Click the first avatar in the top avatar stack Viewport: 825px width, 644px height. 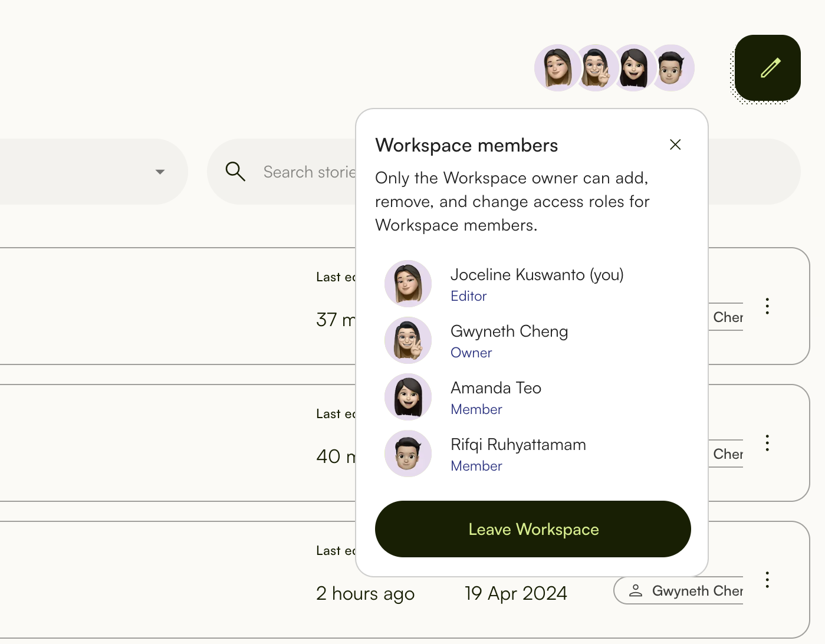click(556, 68)
